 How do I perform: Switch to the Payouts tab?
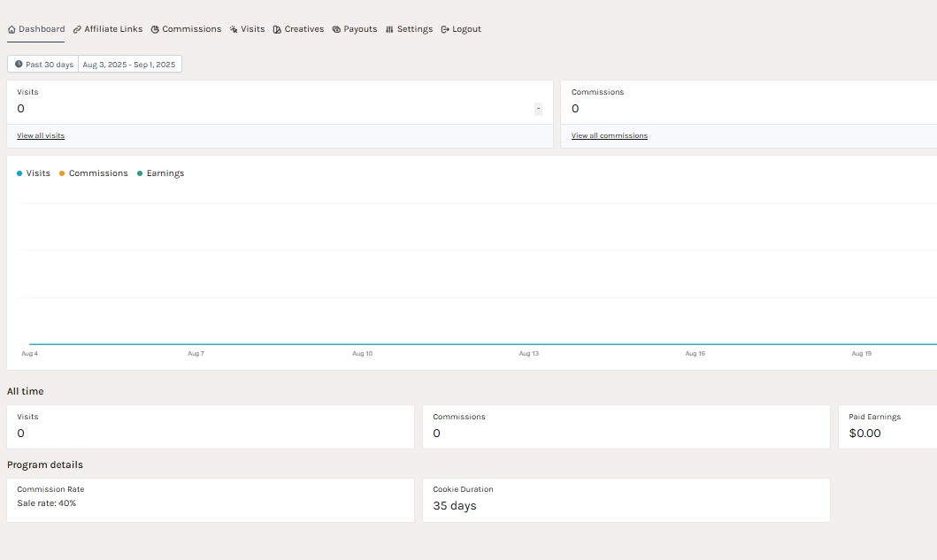click(360, 29)
